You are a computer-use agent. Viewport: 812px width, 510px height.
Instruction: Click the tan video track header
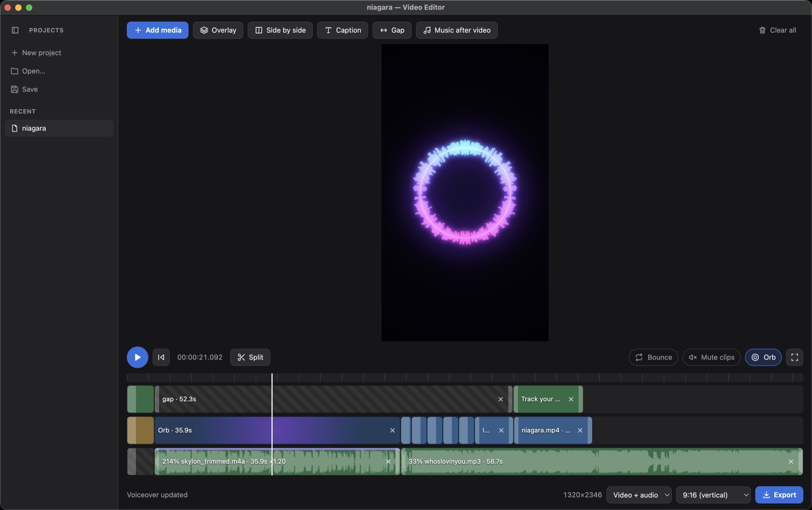click(x=140, y=430)
